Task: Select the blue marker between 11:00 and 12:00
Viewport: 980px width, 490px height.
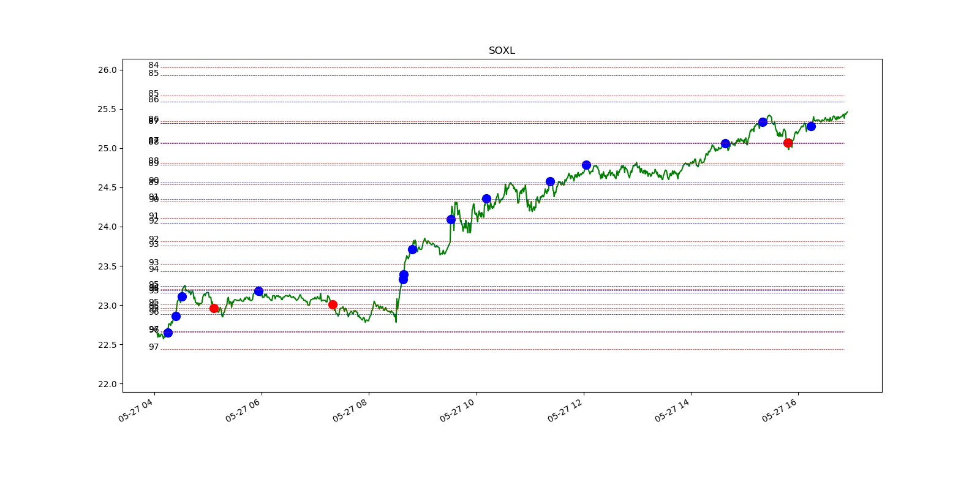Action: click(x=550, y=181)
